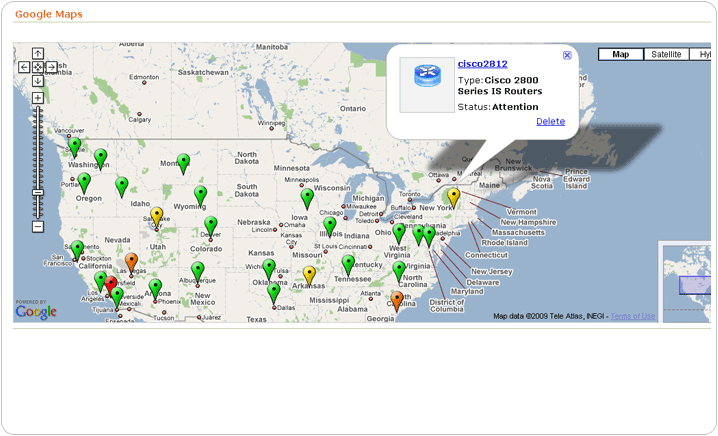The image size is (718, 436).
Task: Select the green marker over Virginia label
Action: (399, 271)
